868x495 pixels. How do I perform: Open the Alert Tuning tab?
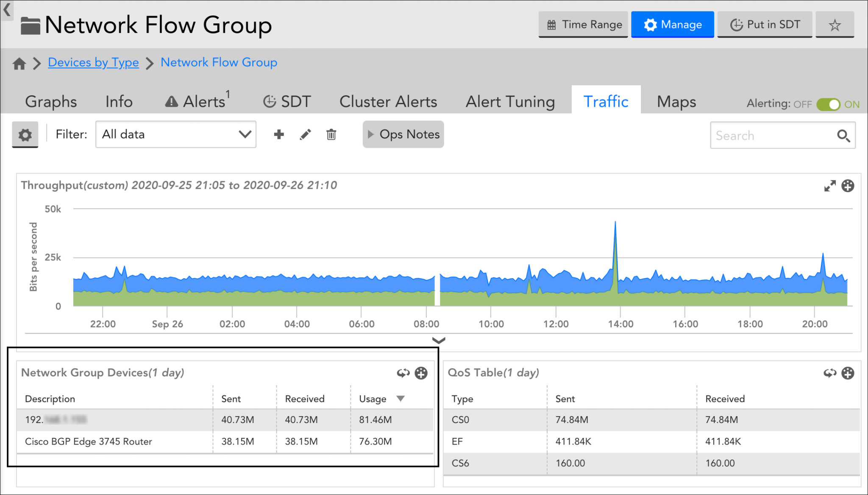(x=510, y=102)
